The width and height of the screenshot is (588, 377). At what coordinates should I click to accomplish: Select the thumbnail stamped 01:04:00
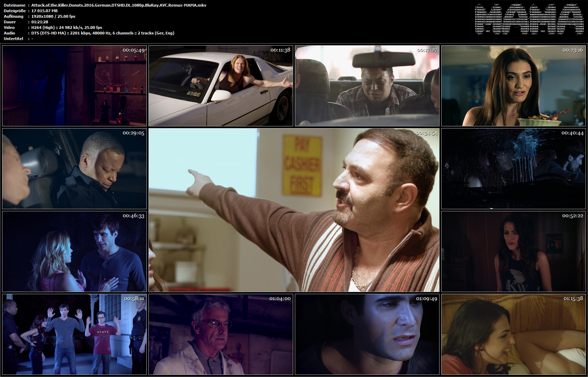221,334
